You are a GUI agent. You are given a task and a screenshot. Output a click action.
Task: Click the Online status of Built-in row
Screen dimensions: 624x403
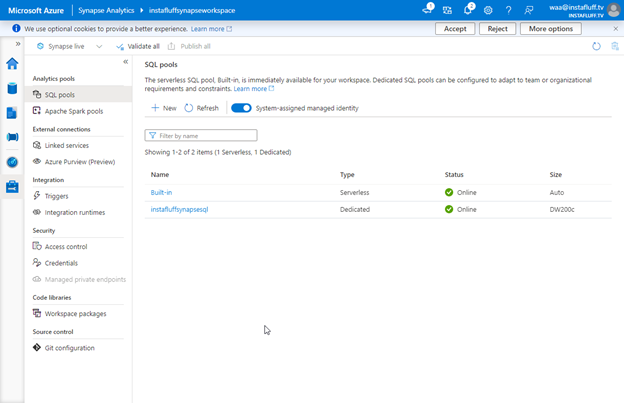pyautogui.click(x=460, y=193)
